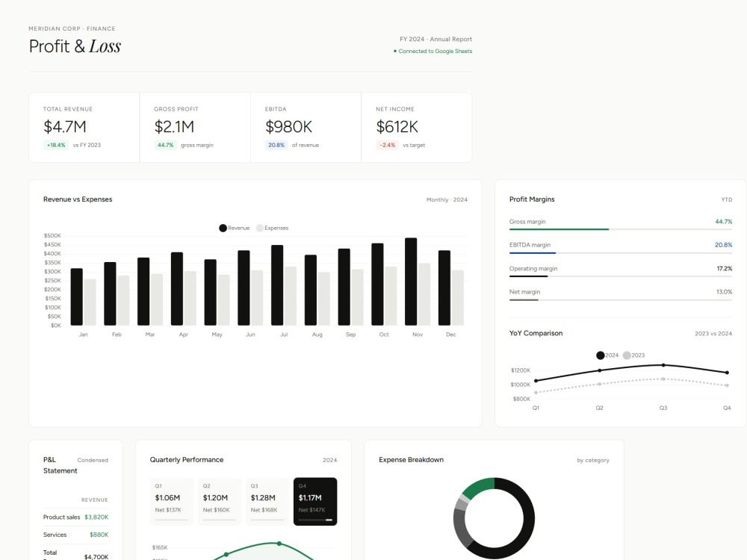This screenshot has width=747, height=560.
Task: Click the 44.7% gross margin badge
Action: click(x=165, y=146)
